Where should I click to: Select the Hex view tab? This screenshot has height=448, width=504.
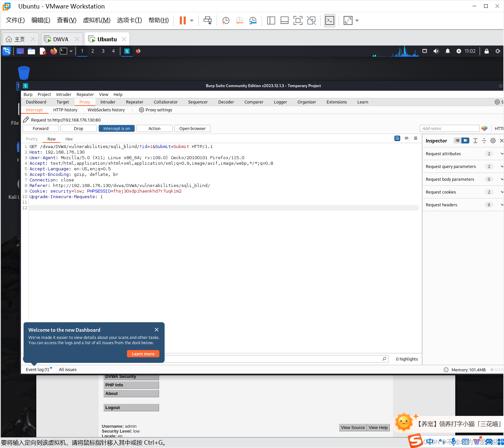(69, 139)
